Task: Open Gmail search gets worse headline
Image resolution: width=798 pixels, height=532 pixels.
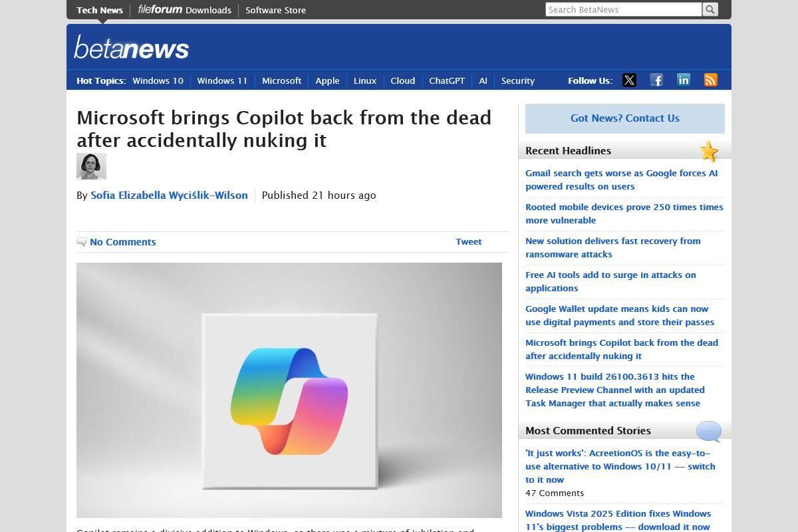Action: [621, 180]
